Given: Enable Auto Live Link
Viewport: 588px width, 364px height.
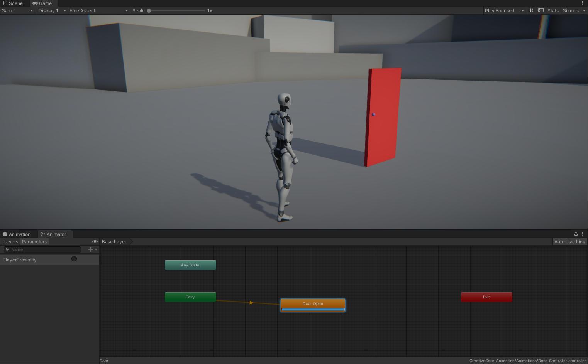Looking at the screenshot, I should coord(569,242).
